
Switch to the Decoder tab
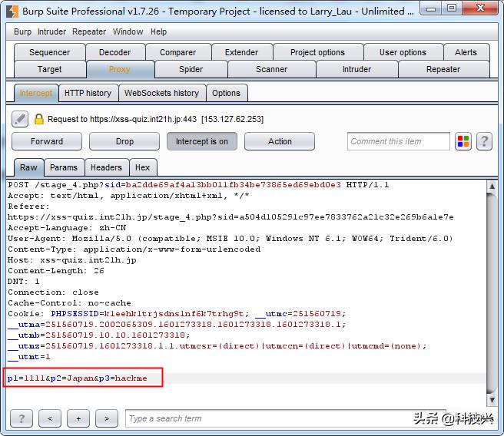tap(115, 52)
